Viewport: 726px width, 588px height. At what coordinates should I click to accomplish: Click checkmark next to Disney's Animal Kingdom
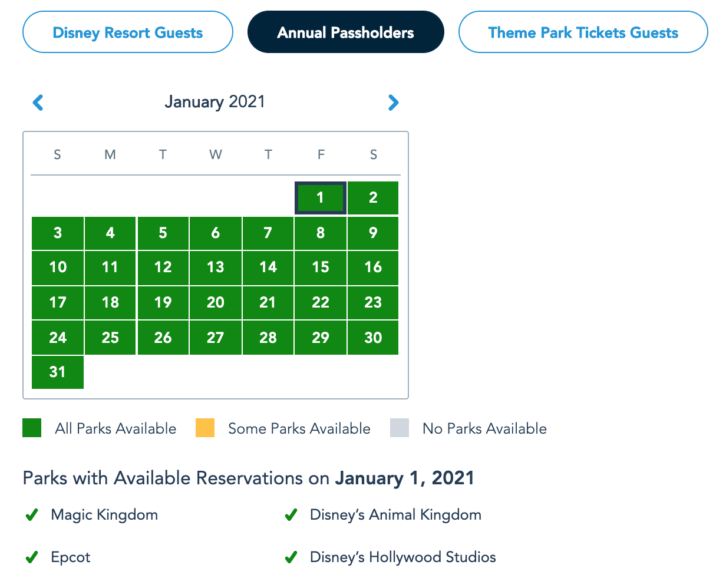click(x=291, y=516)
